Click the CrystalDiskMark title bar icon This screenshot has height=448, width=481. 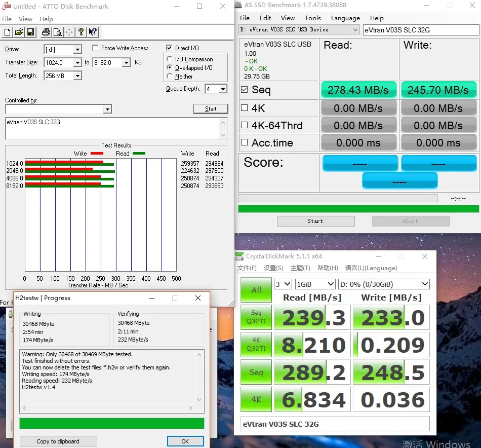coord(239,256)
